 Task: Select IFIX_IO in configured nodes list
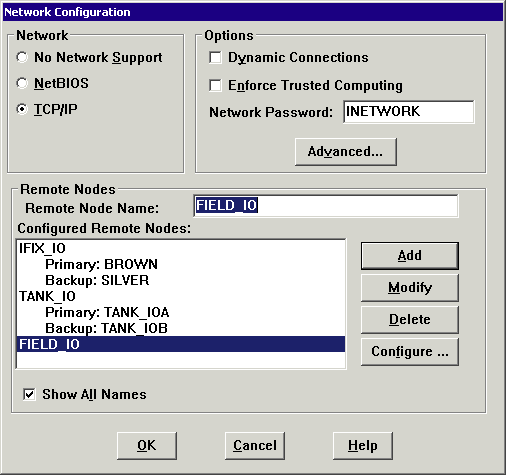(x=181, y=248)
